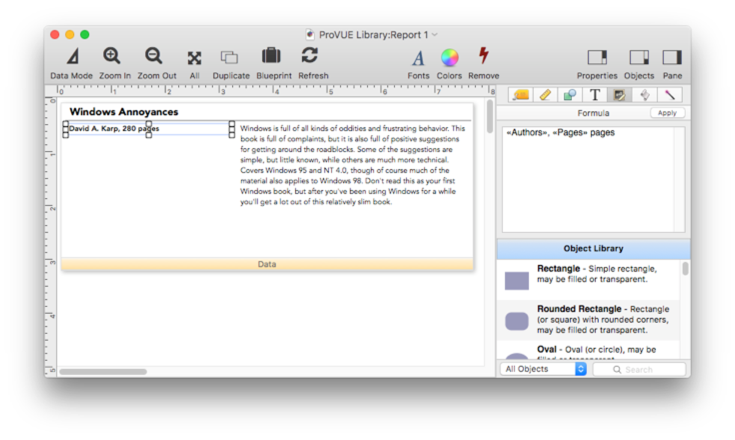
Task: Open the Colors picker
Action: (449, 64)
